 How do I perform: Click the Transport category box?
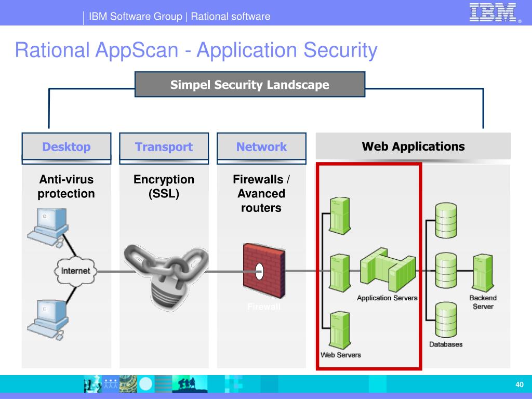coord(164,147)
